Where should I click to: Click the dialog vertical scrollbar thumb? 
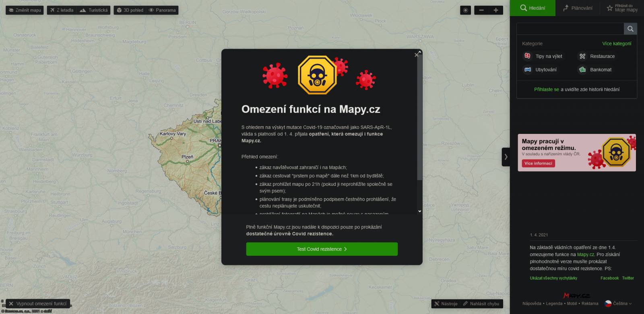click(420, 117)
